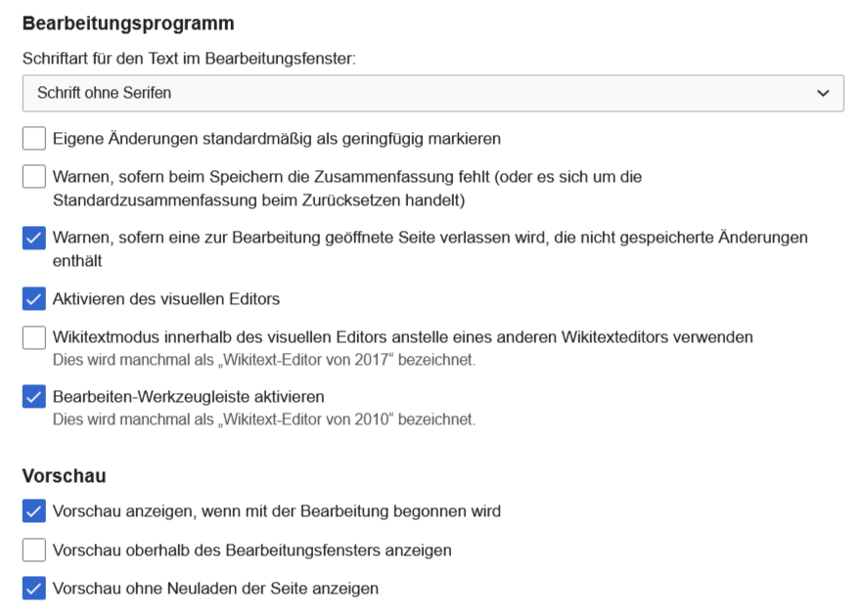Check the missing Zusammenfassung warning checkbox
865x616 pixels.
(34, 177)
